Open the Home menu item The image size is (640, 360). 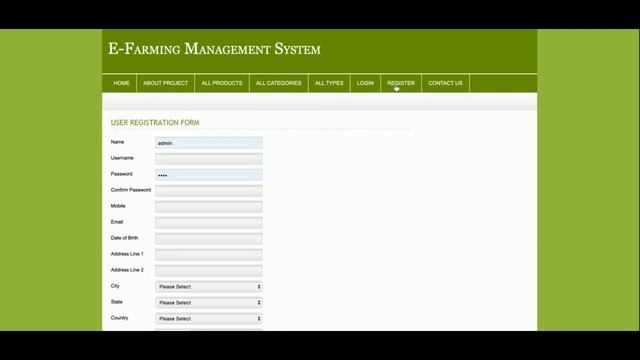121,83
